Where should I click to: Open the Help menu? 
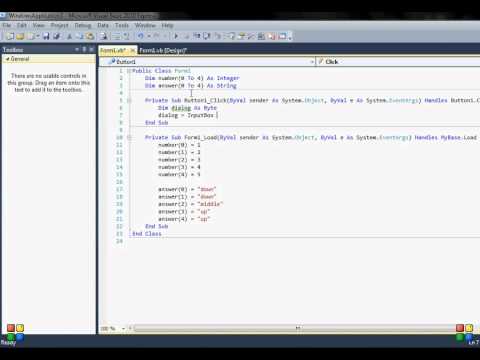click(167, 25)
